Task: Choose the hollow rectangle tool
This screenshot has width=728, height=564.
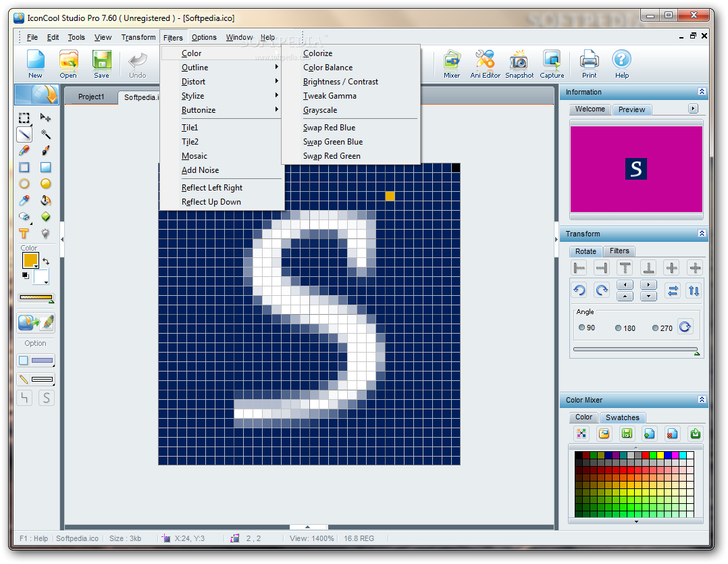Action: (24, 167)
